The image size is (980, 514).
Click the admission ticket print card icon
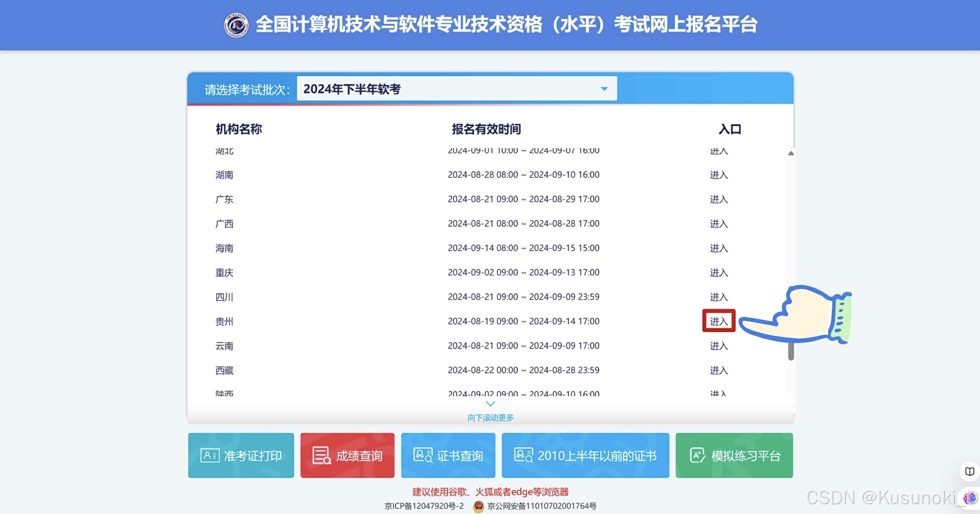[x=210, y=455]
